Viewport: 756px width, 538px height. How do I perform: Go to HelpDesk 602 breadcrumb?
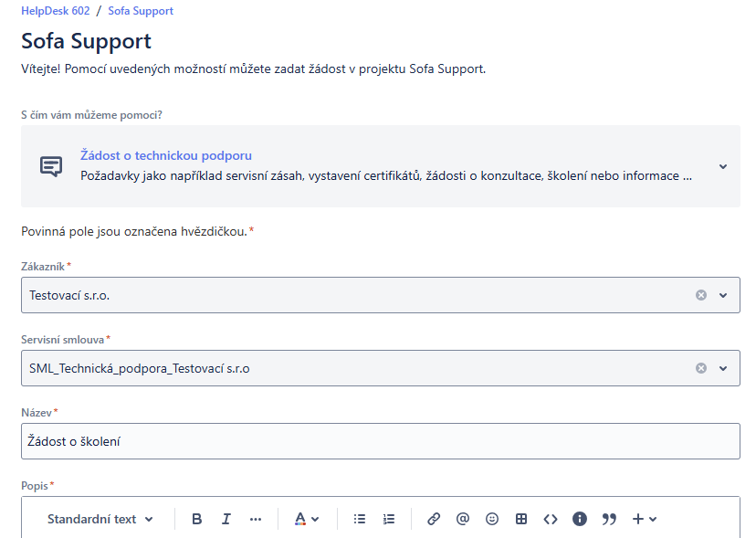[x=54, y=11]
